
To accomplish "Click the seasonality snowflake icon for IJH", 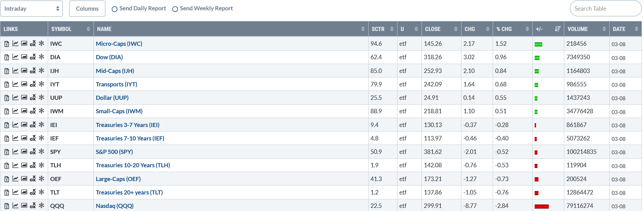I will click(42, 70).
